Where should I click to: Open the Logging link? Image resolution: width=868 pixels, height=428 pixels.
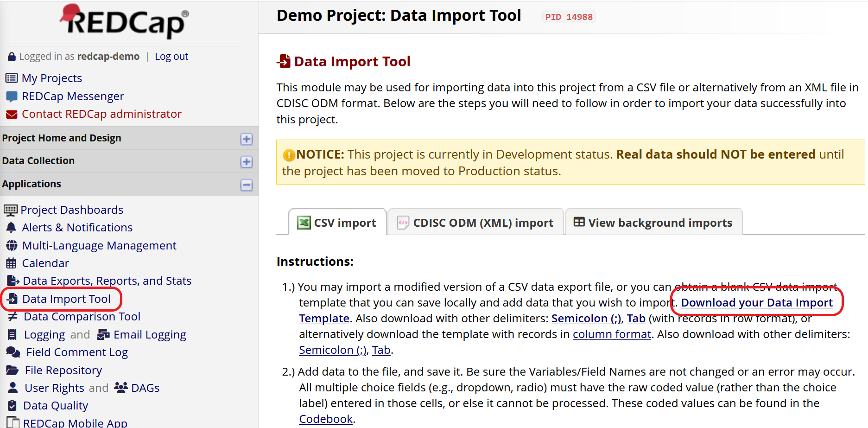coord(44,334)
